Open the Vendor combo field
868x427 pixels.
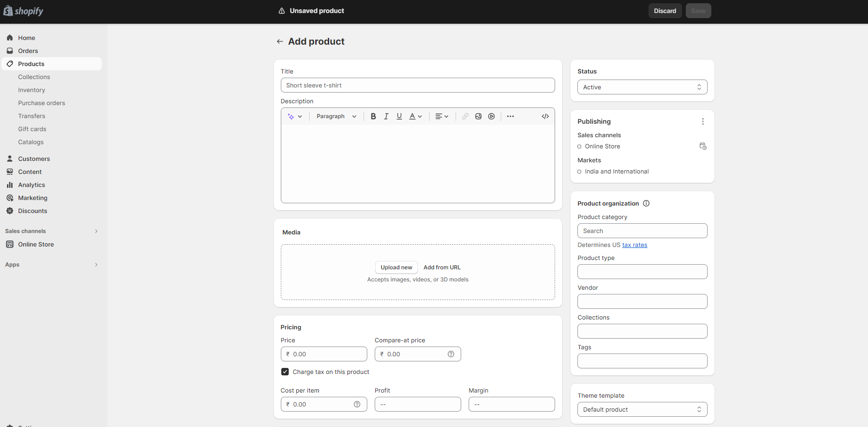pyautogui.click(x=642, y=301)
